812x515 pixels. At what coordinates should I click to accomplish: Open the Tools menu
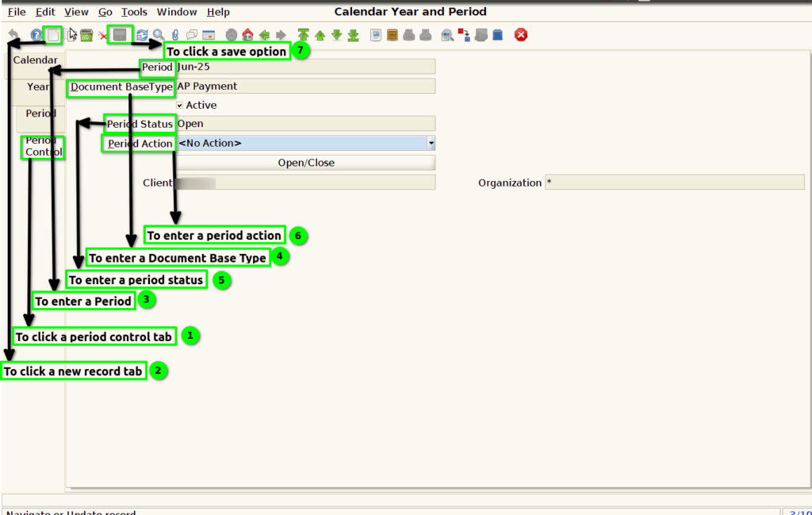[134, 11]
